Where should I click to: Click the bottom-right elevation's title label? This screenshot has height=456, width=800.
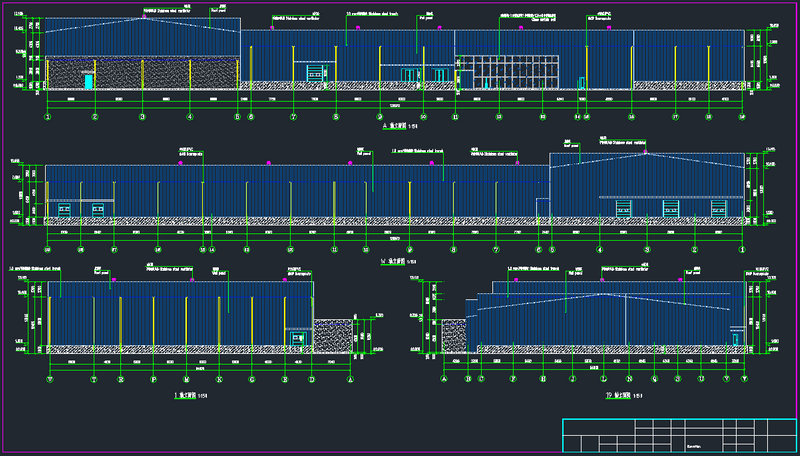(617, 396)
